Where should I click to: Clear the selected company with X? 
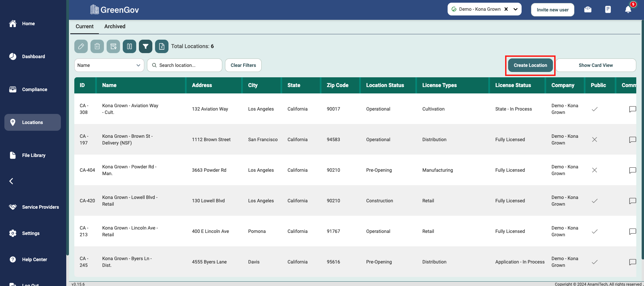(506, 9)
